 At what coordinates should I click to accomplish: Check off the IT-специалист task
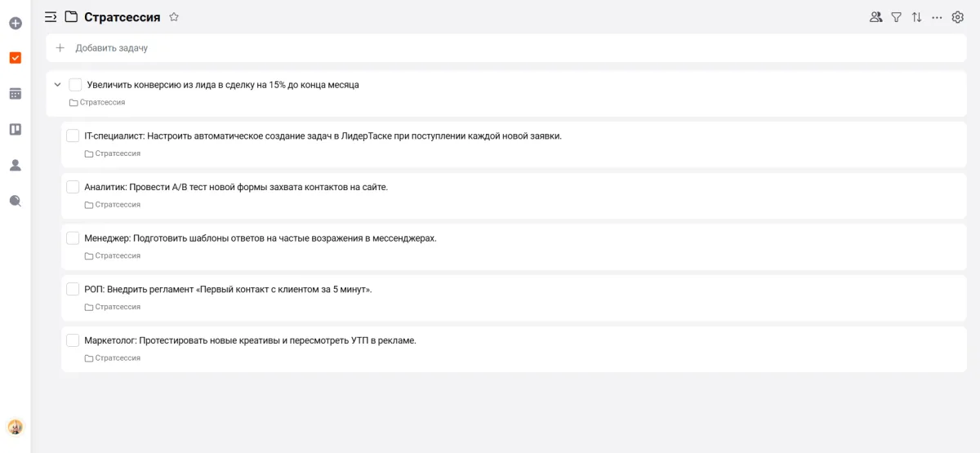(73, 135)
